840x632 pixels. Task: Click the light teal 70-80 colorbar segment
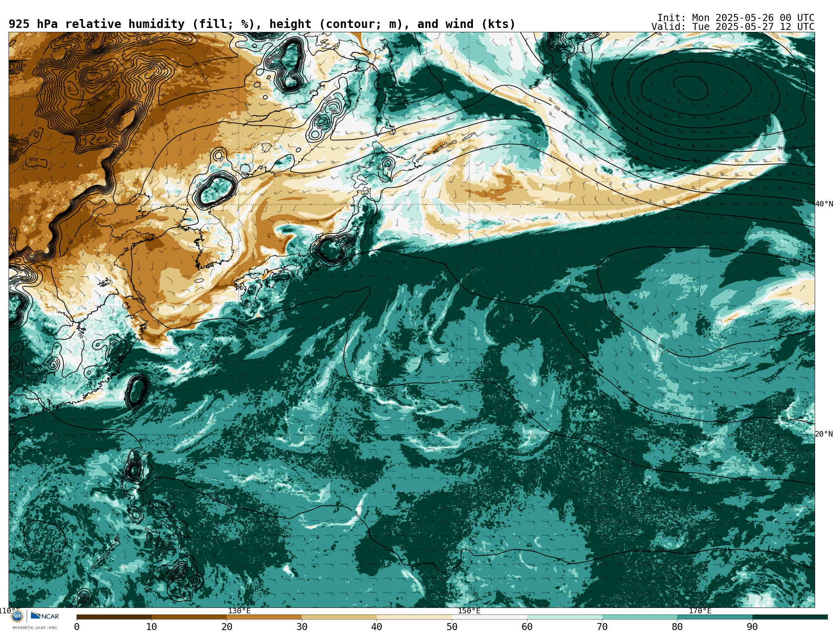pos(639,617)
